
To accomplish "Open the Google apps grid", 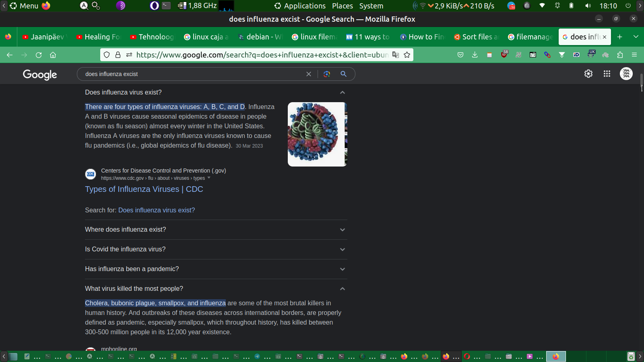I will point(607,74).
